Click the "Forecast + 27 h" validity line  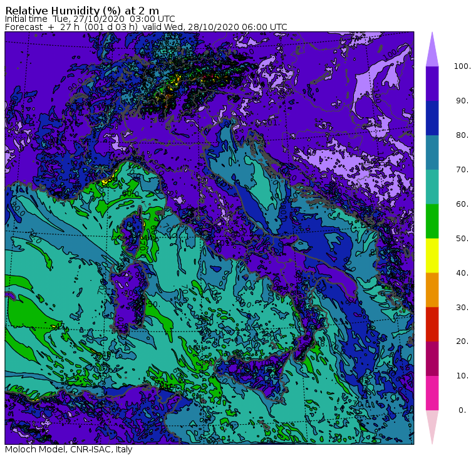146,27
